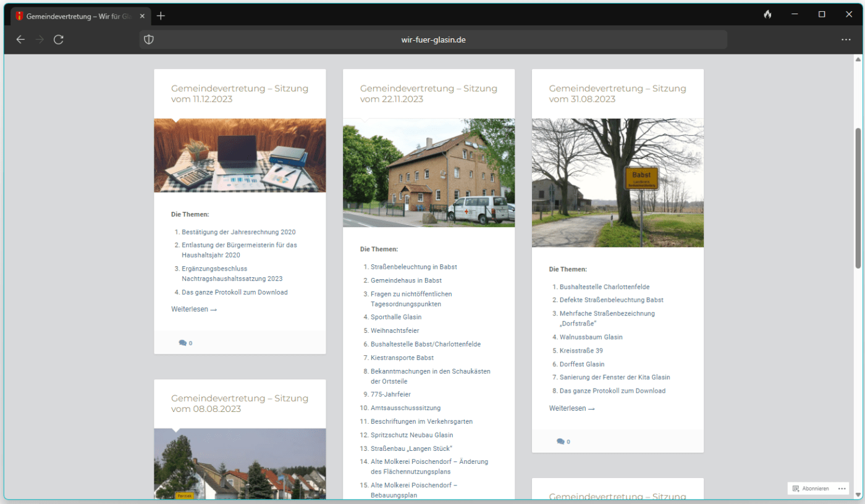Click the Babst town sign photo
Viewport: 865px width, 504px height.
pos(617,183)
